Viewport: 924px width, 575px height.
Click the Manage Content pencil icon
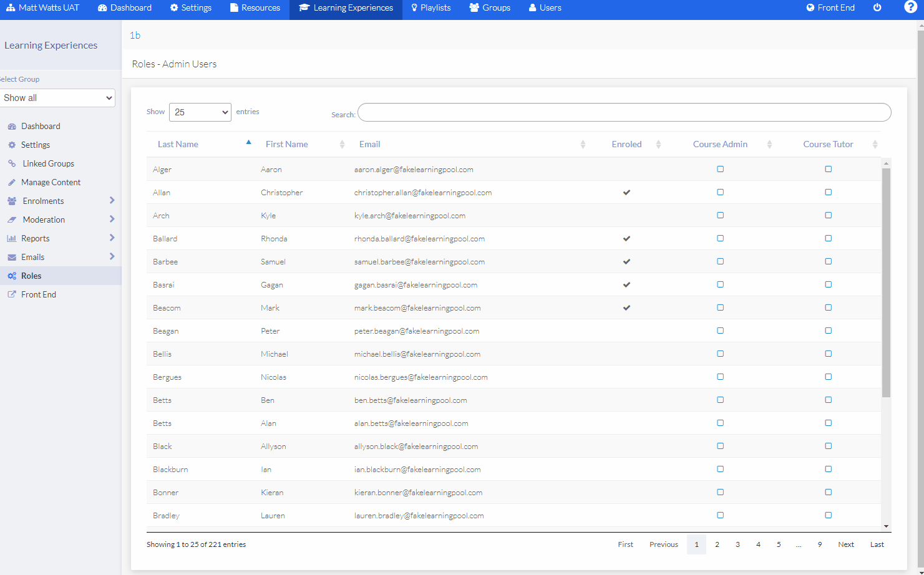12,182
